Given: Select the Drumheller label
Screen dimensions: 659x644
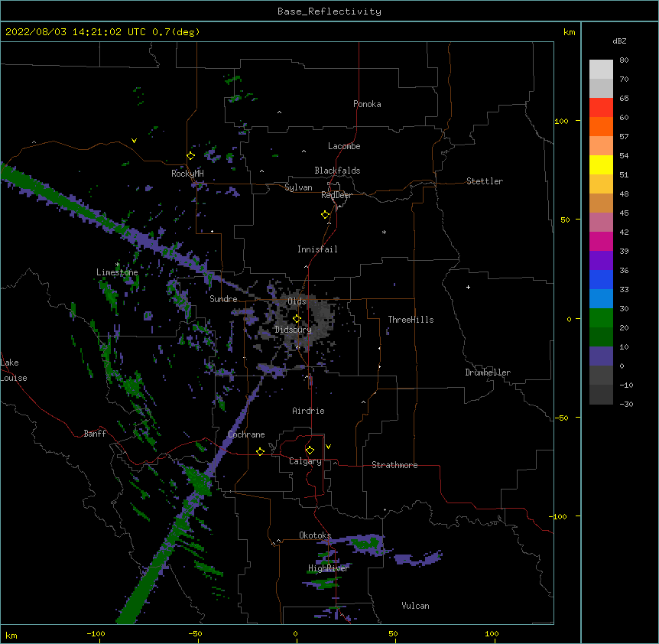Looking at the screenshot, I should tap(488, 372).
